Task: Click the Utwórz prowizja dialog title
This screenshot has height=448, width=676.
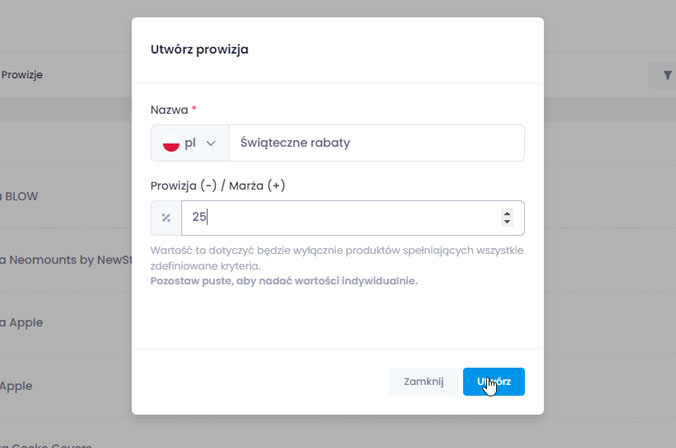Action: click(x=200, y=49)
